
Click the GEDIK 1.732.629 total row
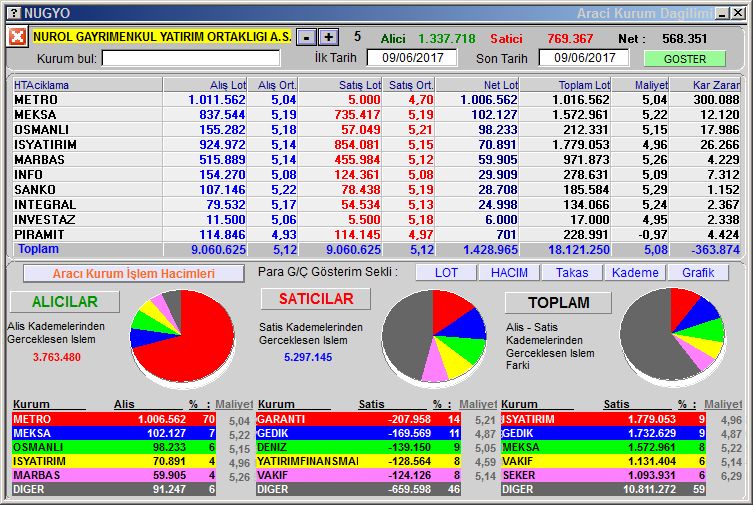pos(603,433)
